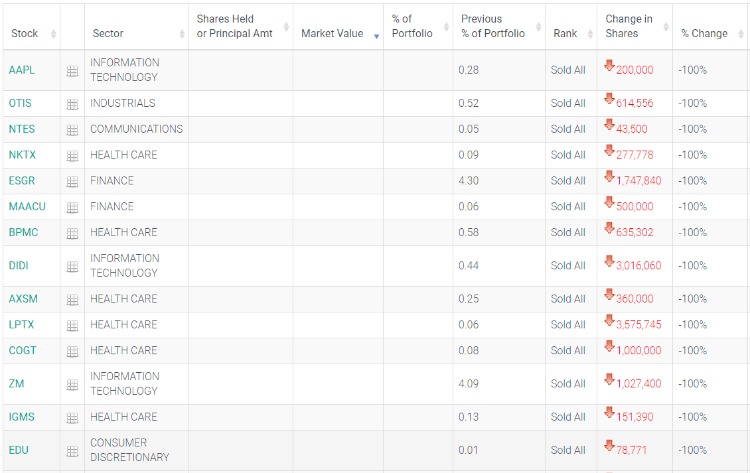This screenshot has width=750, height=473.
Task: Select the 277,778 change in shares value
Action: click(634, 154)
